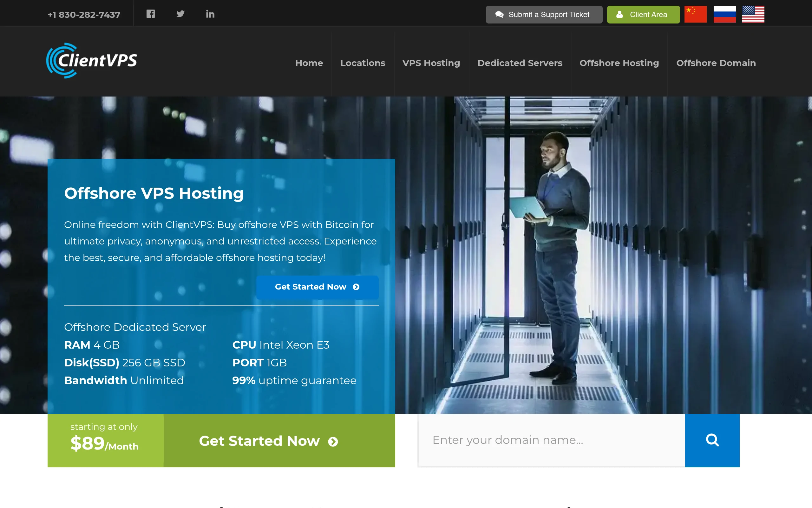Click the Disk(SSD) 256 GB SSD spec
This screenshot has height=508, width=812.
pos(124,363)
